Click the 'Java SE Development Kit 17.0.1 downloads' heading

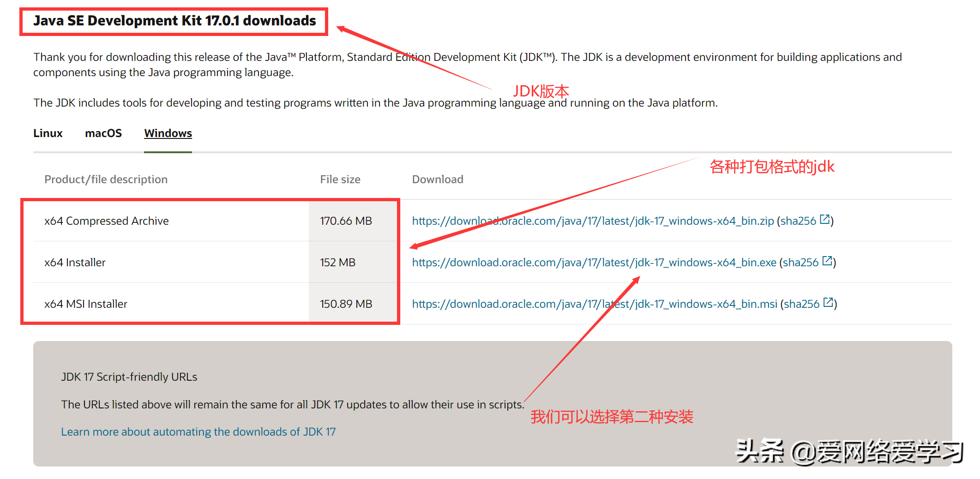pos(174,21)
